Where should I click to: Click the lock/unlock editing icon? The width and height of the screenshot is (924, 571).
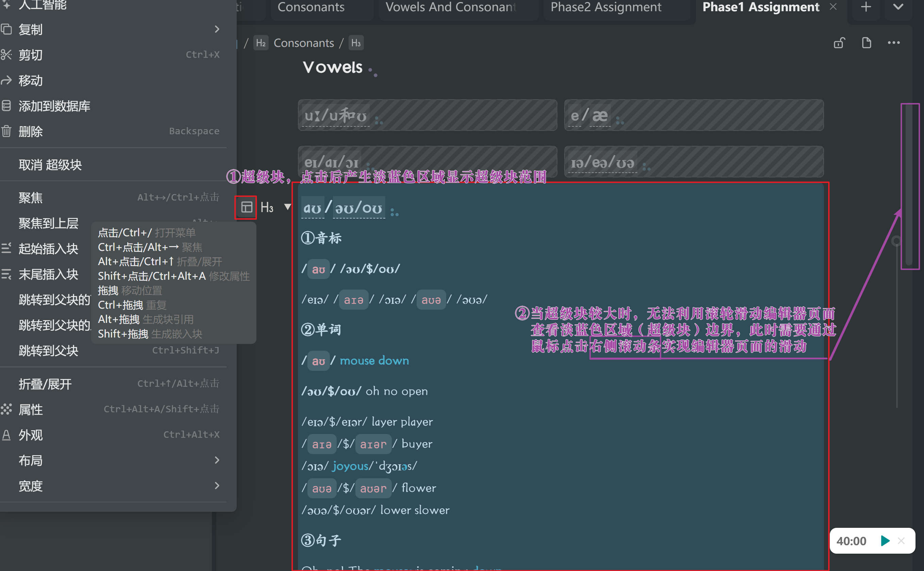click(x=839, y=43)
